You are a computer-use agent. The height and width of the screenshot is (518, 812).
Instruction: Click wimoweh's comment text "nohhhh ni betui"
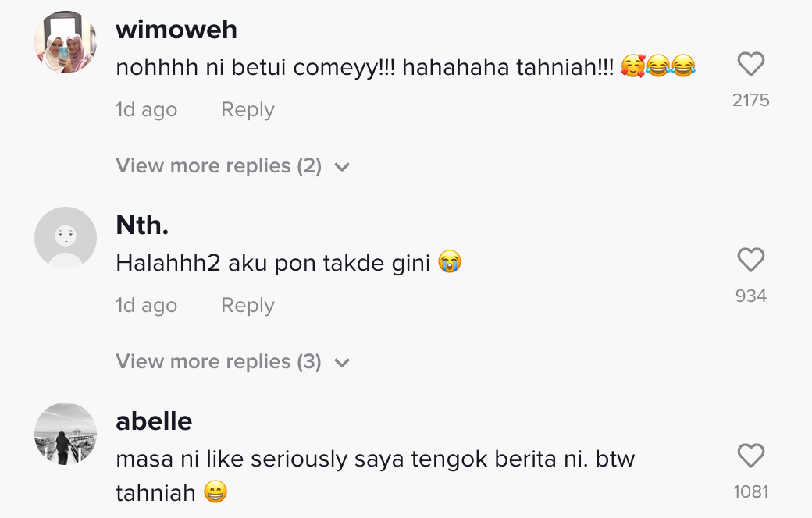click(203, 68)
